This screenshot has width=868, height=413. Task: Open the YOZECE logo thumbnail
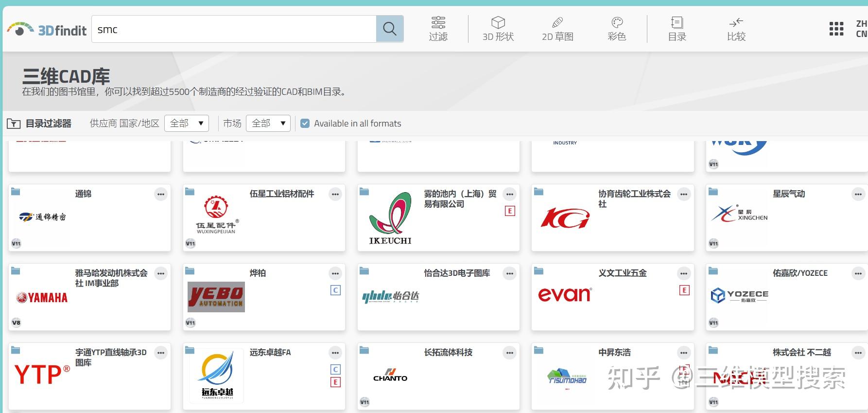click(739, 295)
